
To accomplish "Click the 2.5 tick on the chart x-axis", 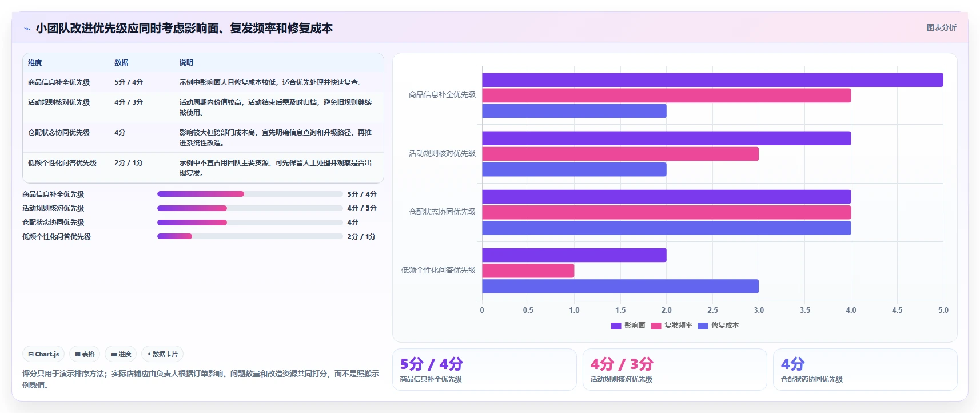I will tap(712, 310).
